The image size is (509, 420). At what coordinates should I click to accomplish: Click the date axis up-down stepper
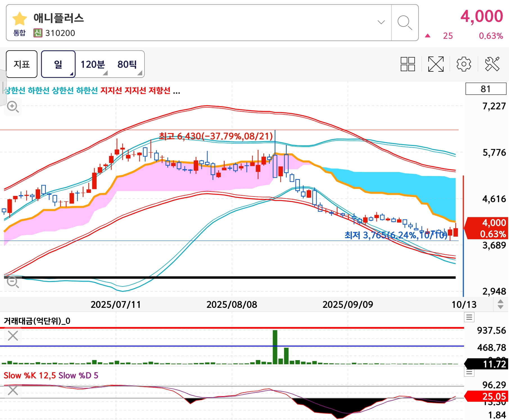[501, 304]
